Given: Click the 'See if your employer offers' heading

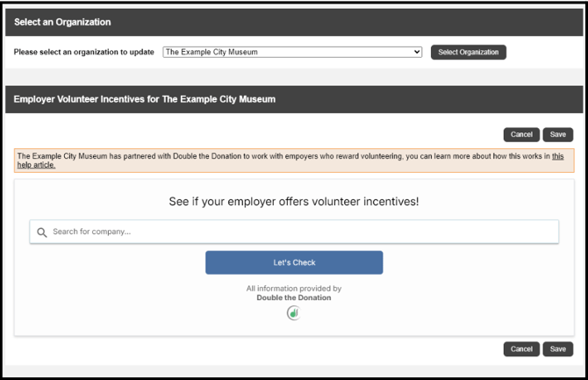Looking at the screenshot, I should [294, 202].
